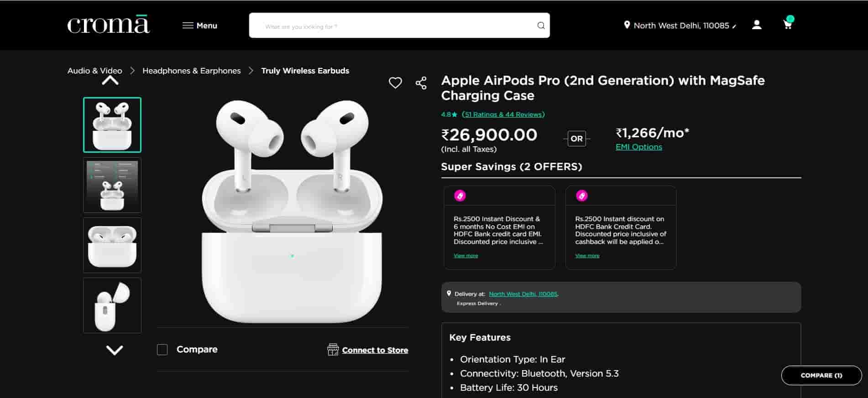Click the search magnifier icon

[x=541, y=26]
